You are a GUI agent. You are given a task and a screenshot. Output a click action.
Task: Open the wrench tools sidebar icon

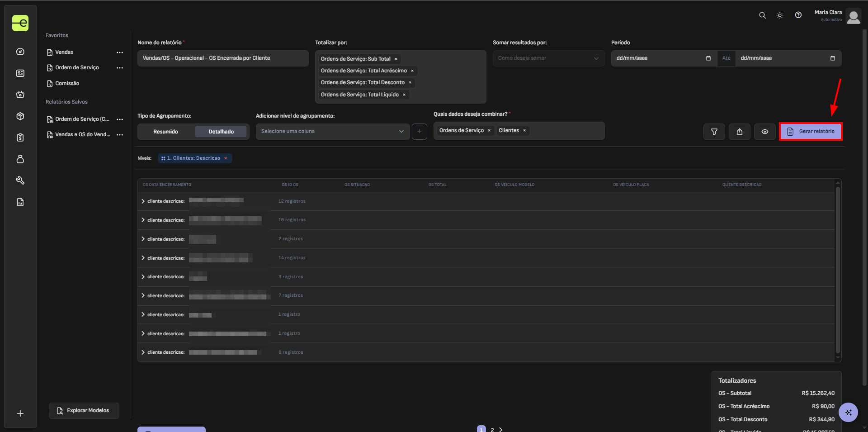[x=20, y=180]
